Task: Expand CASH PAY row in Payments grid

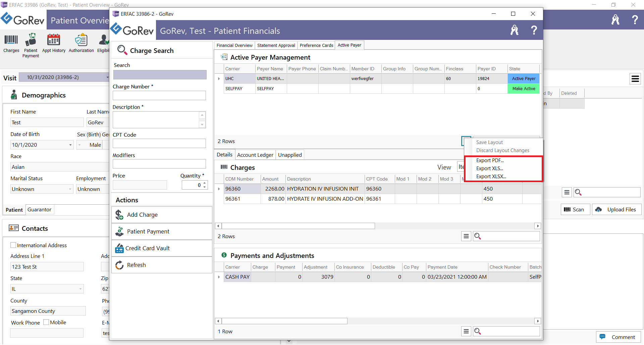Action: [x=219, y=277]
